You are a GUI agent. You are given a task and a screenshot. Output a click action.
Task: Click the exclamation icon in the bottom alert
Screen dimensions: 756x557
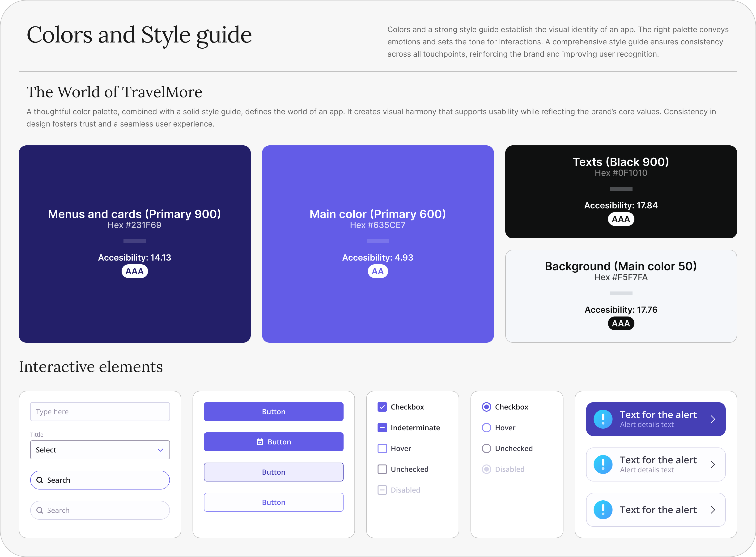tap(603, 510)
